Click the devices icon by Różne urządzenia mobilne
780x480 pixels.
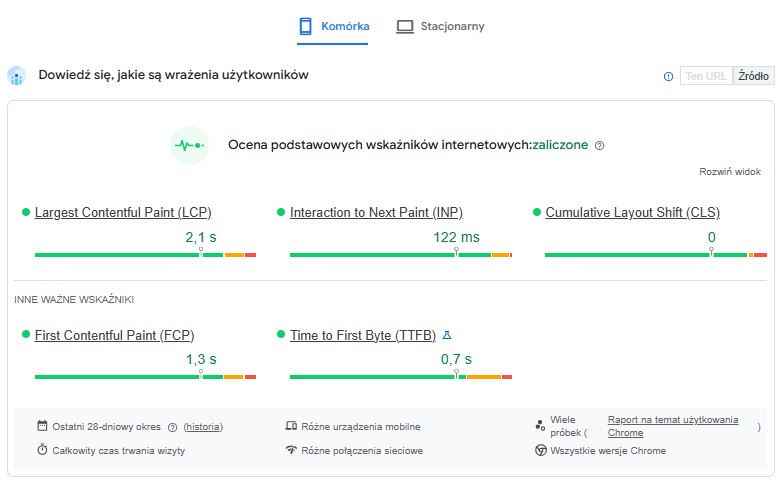[x=291, y=426]
